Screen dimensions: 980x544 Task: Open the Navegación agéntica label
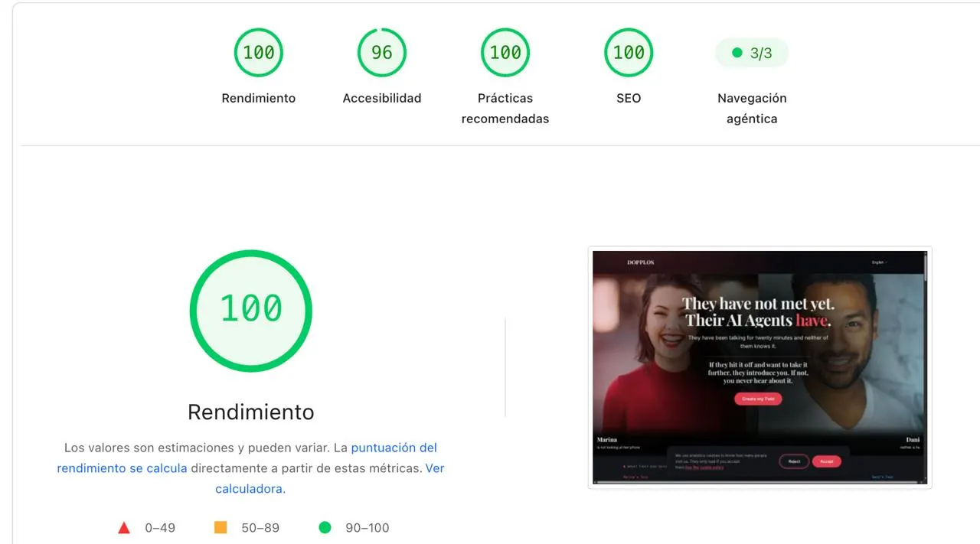coord(752,109)
